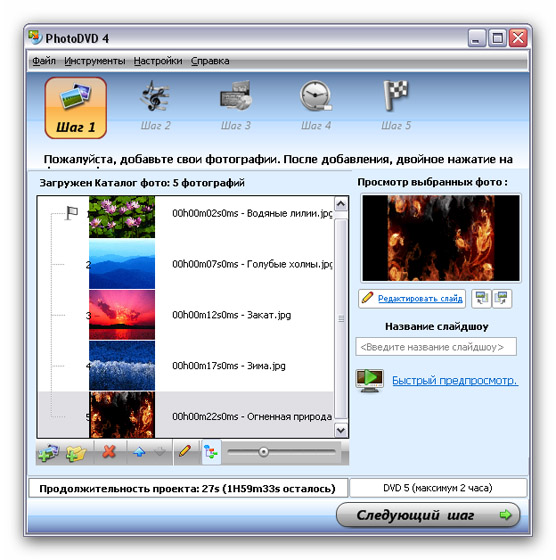556x560 pixels.
Task: Click the text 00h00m22s0ms - Огненная природа
Action: pos(252,416)
